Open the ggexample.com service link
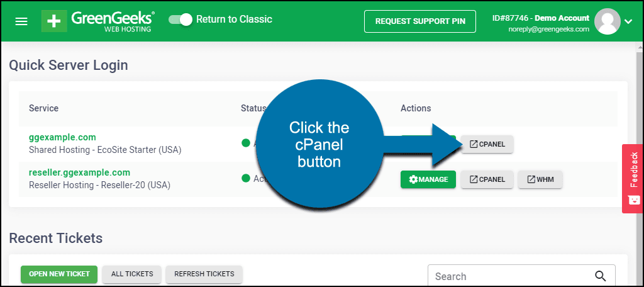The image size is (644, 287). (62, 137)
